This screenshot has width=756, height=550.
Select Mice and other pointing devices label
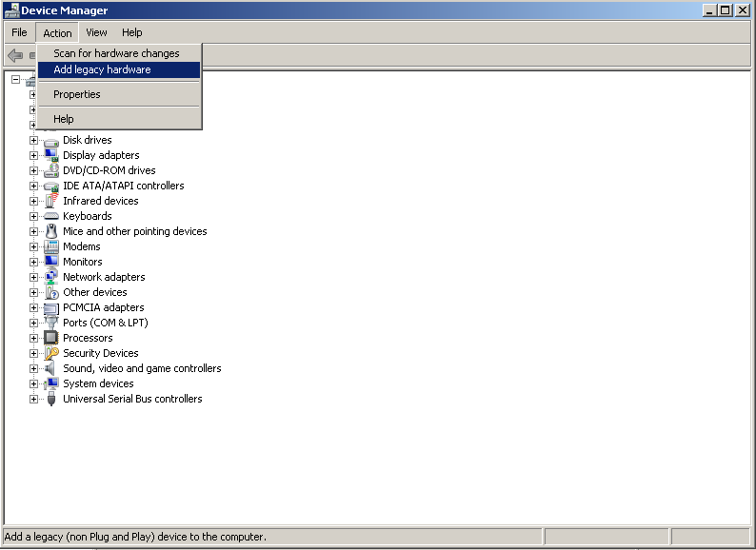click(x=135, y=231)
